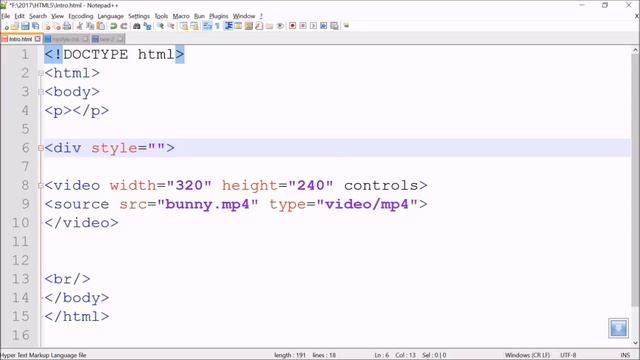Click the vertical scrollbar down arrow
The image size is (640, 360).
point(635,343)
